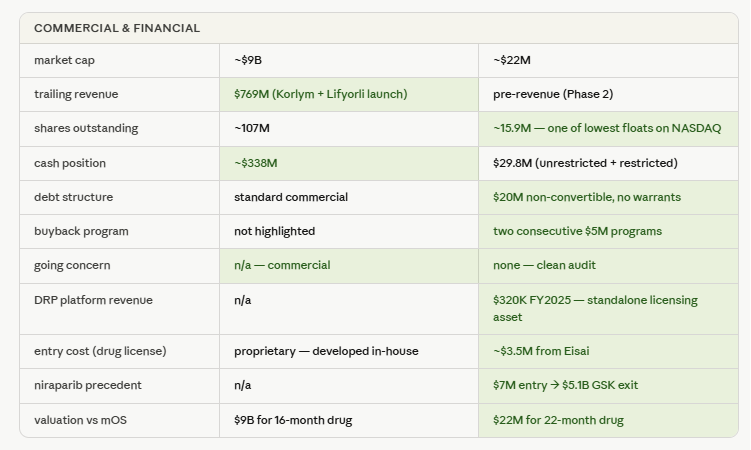This screenshot has height=450, width=751.
Task: Select the 'DRP platform revenue' row label
Action: [93, 300]
